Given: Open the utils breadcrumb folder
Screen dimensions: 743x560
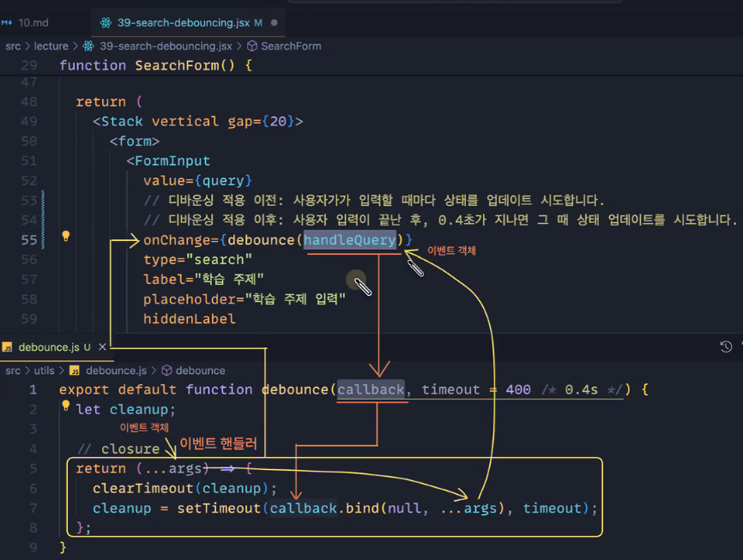Looking at the screenshot, I should pos(44,370).
